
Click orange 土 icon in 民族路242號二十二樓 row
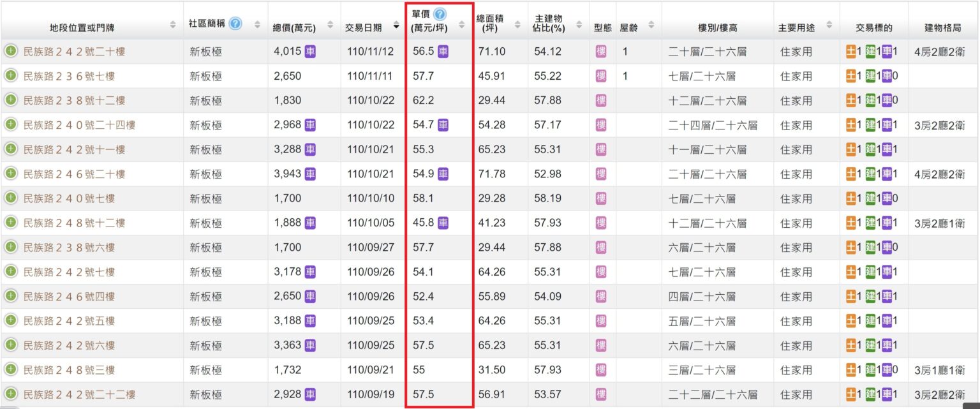[851, 394]
